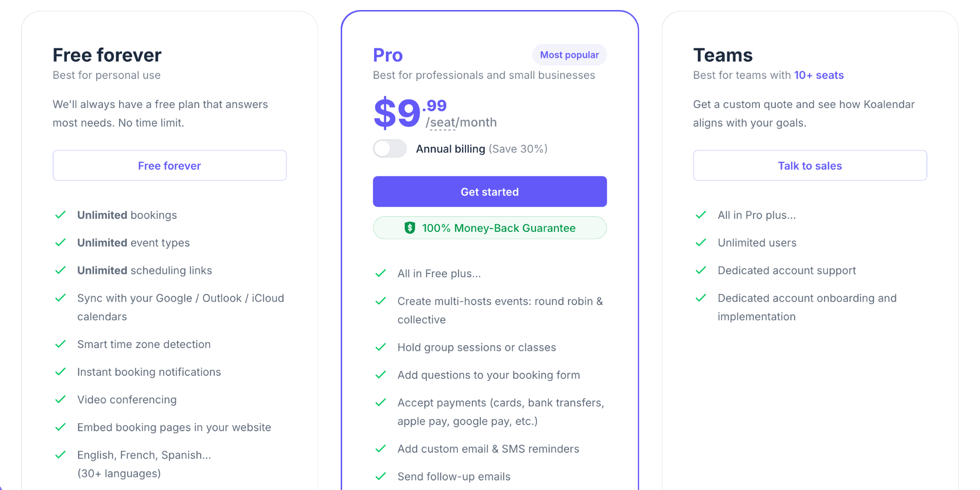Click checkmark beside Dedicated account support
The height and width of the screenshot is (490, 980).
point(701,271)
